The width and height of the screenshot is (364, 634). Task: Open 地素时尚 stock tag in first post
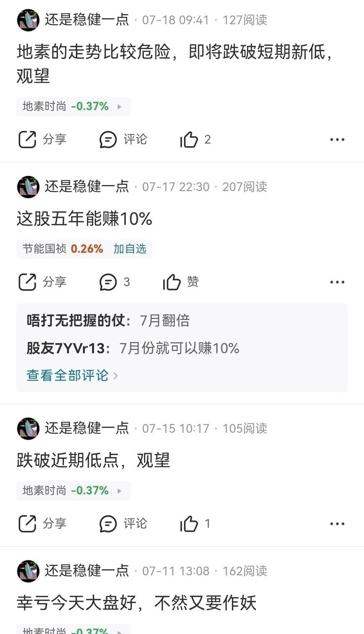(x=73, y=107)
